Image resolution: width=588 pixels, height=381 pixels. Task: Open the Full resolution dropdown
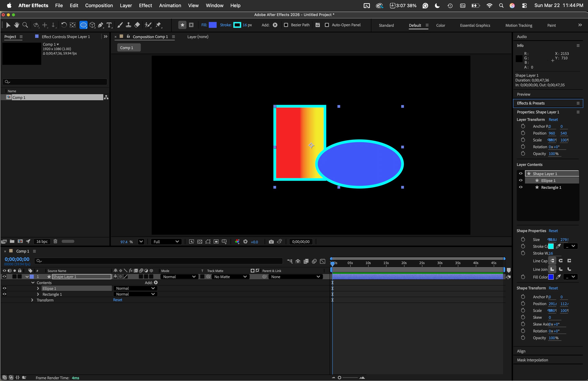click(x=166, y=241)
